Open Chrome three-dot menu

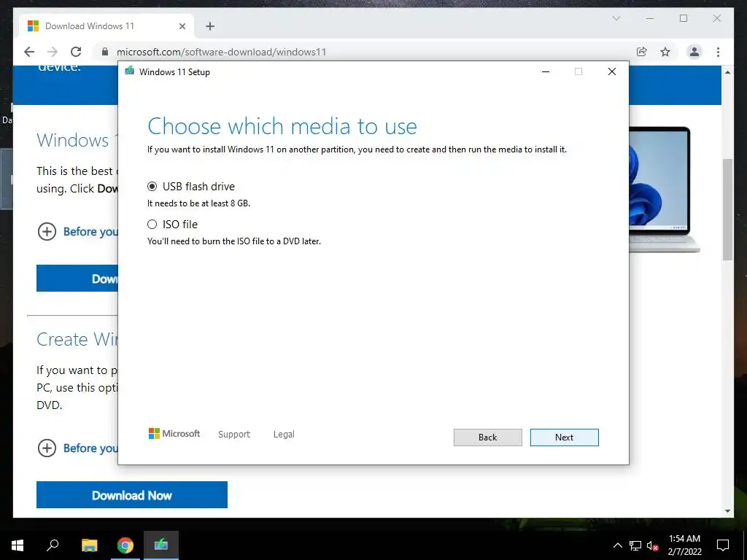click(718, 52)
